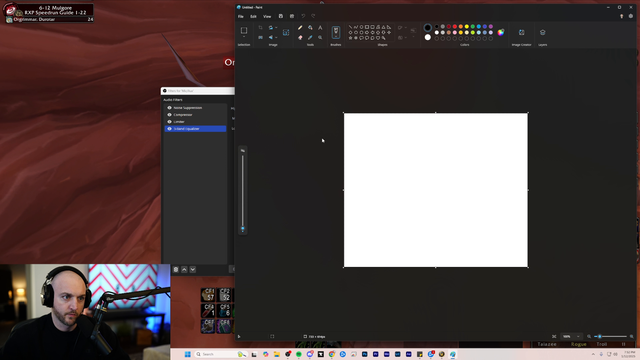Open the Edit menu in Paint
The height and width of the screenshot is (360, 640).
(x=253, y=16)
